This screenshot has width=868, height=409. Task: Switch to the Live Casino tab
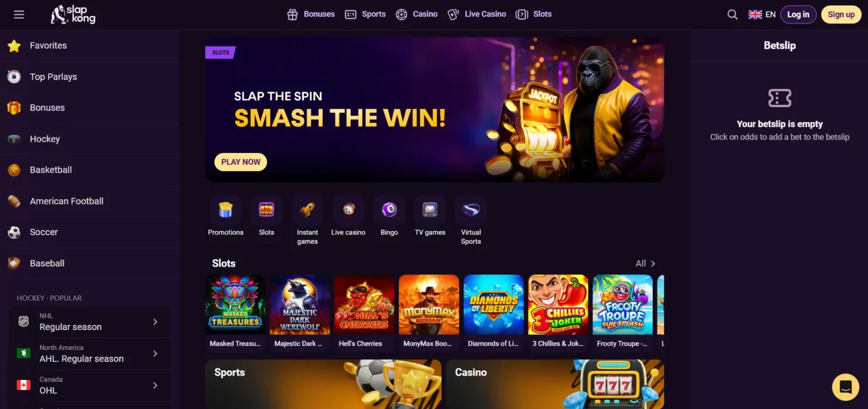477,14
